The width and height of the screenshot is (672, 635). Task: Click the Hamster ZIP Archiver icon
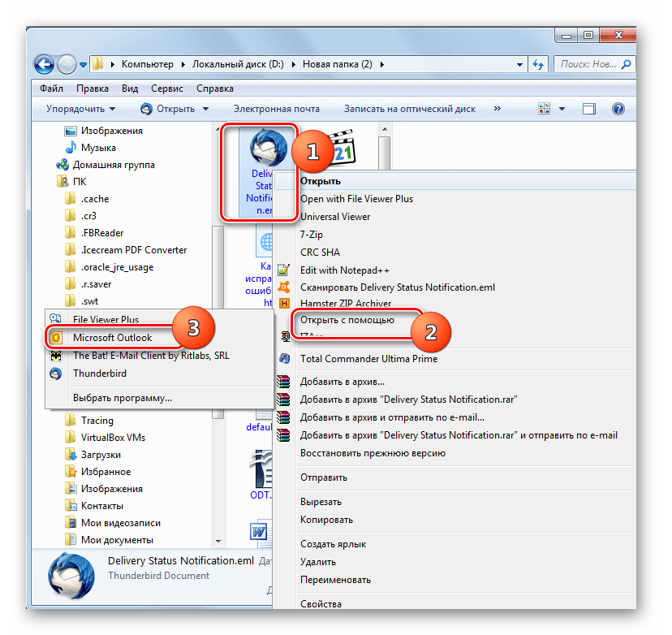coord(284,303)
